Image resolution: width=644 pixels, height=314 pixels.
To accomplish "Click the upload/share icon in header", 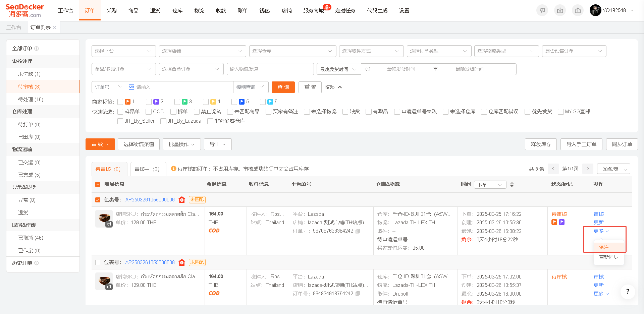I will [x=578, y=10].
